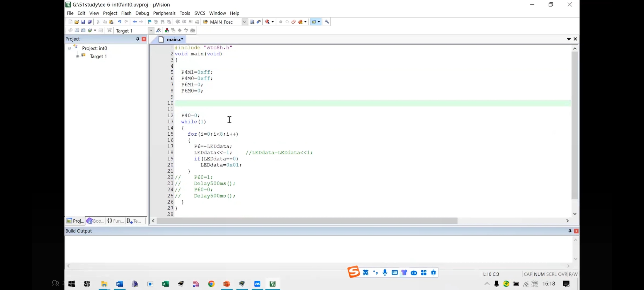Collapse the Project: int0 tree node
644x290 pixels.
pos(69,48)
